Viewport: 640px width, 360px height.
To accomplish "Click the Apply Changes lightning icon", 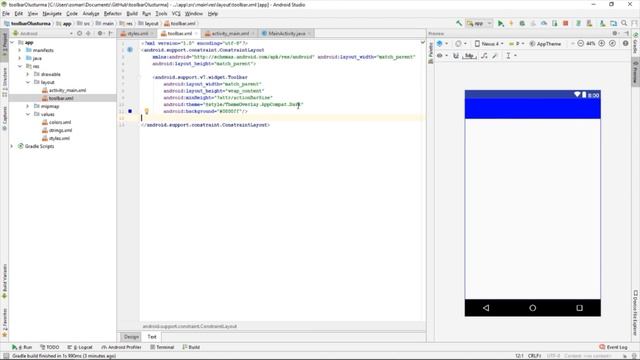I will click(511, 24).
